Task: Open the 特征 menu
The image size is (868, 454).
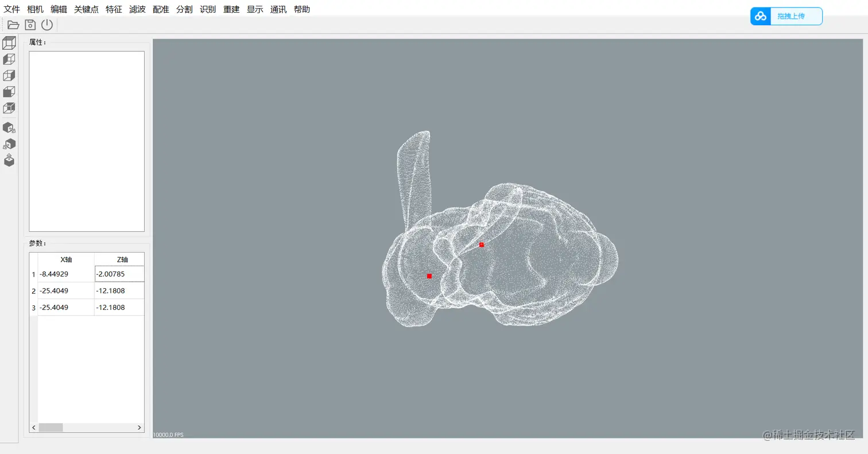Action: click(114, 9)
